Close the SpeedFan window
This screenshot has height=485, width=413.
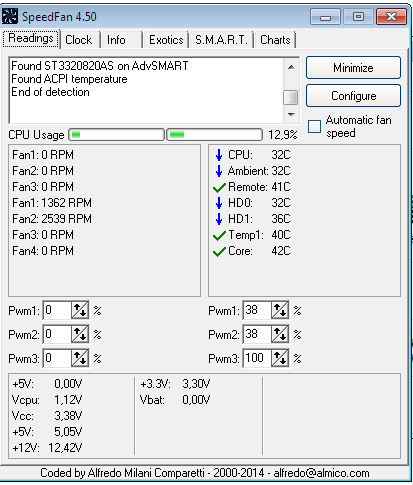coord(391,17)
